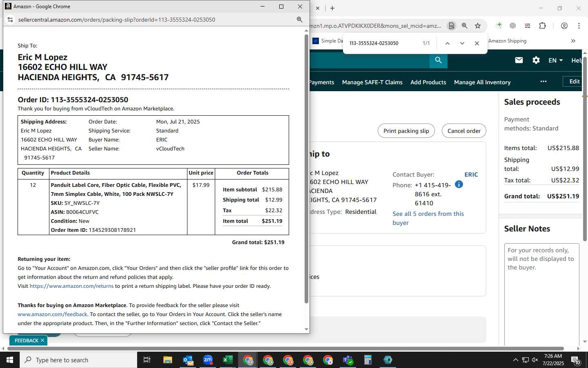Open Calculator from the taskbar
The height and width of the screenshot is (368, 588).
click(368, 360)
